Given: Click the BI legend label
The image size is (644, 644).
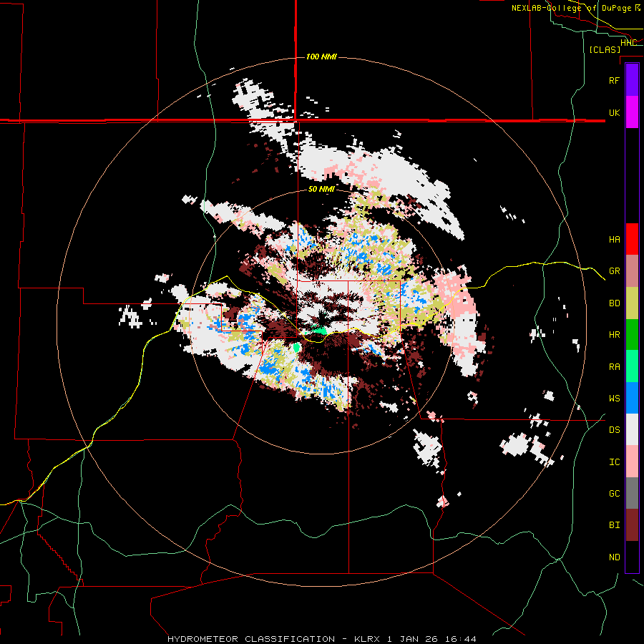Looking at the screenshot, I should click(x=614, y=525).
